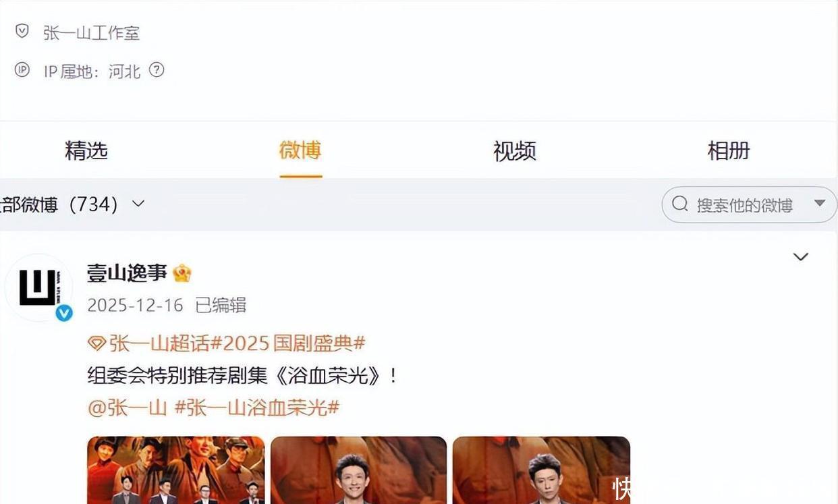The height and width of the screenshot is (504, 838).
Task: Open the 视频 tab
Action: pos(514,150)
